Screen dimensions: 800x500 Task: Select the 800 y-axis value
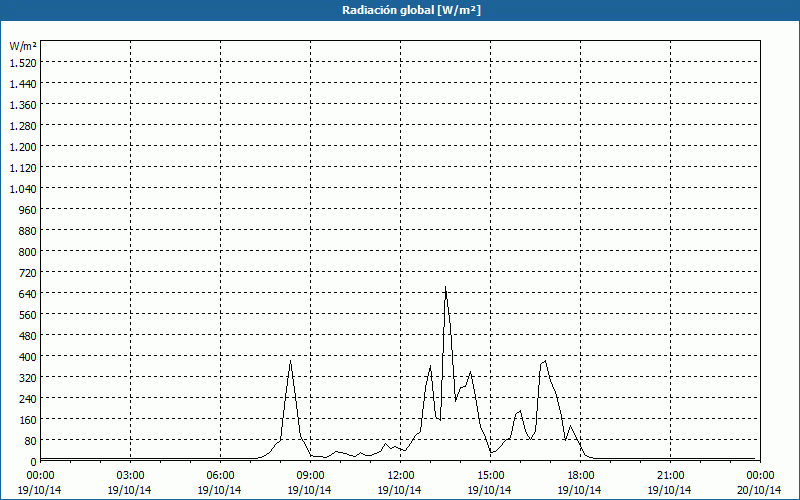tap(28, 252)
